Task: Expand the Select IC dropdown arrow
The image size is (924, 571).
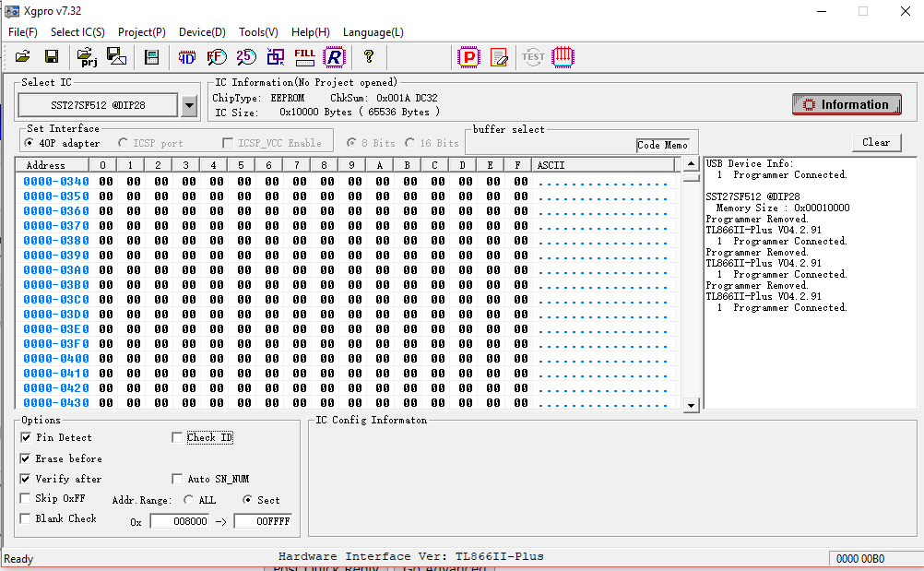Action: (x=189, y=105)
